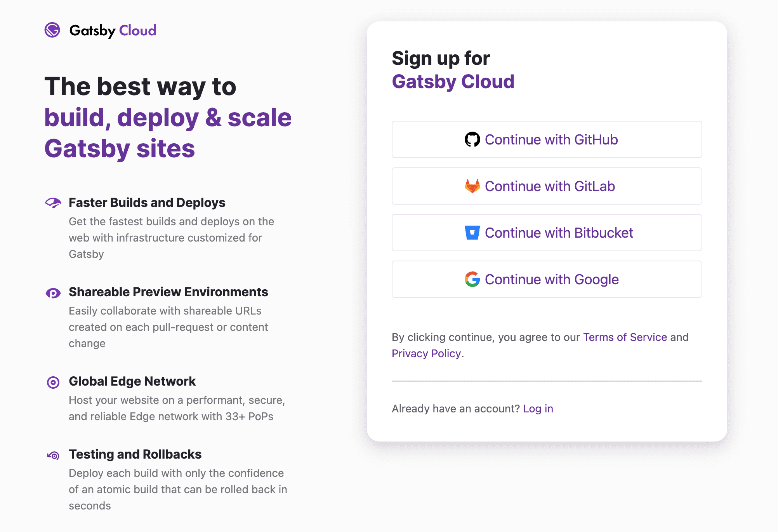Click the Global Edge Network heading
Viewport: 778px width, 532px height.
132,381
